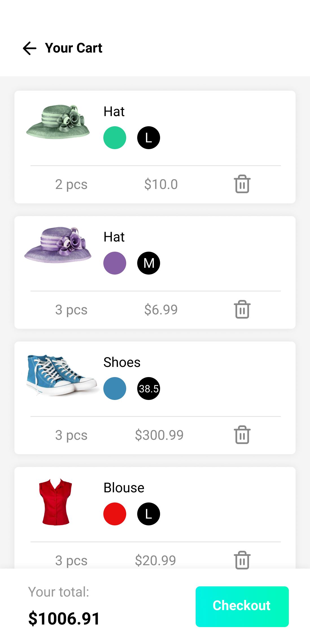
Task: View the red blouse product image
Action: 55,502
